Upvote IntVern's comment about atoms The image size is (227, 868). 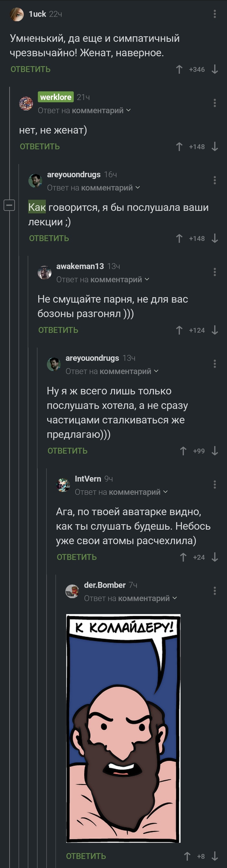tap(183, 557)
